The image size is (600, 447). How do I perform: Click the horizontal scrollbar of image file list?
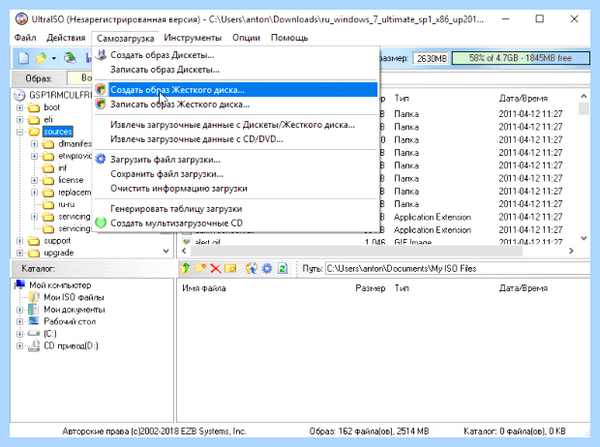click(x=357, y=251)
